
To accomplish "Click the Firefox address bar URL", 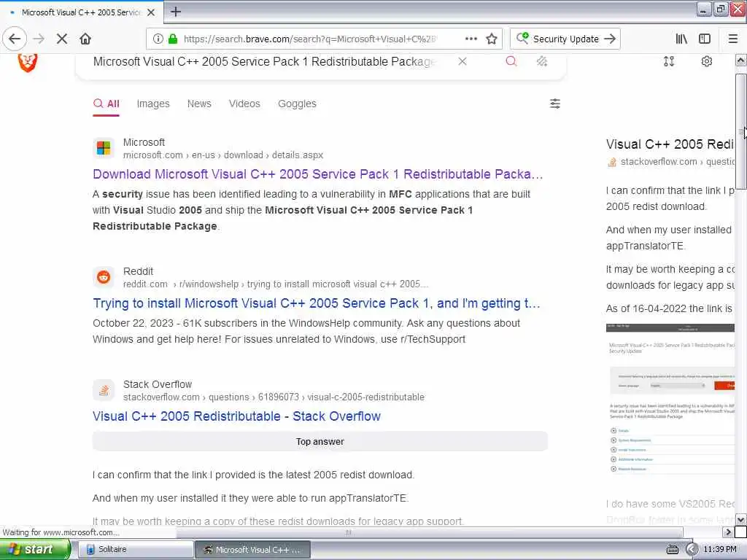I will click(x=309, y=39).
